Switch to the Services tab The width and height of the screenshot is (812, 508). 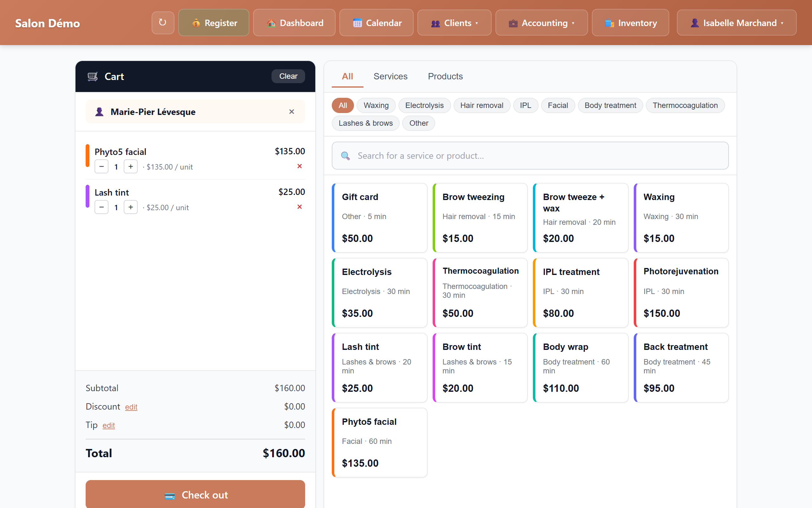[x=390, y=76]
